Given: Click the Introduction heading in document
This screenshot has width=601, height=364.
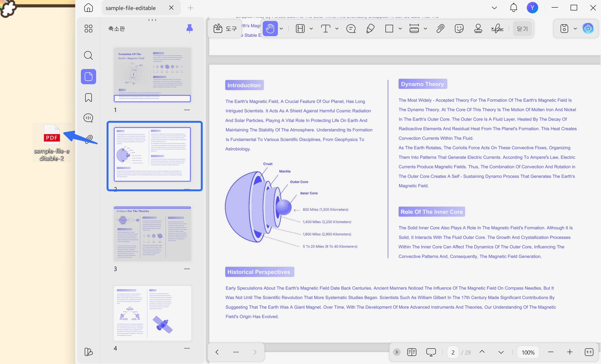Looking at the screenshot, I should click(x=244, y=85).
